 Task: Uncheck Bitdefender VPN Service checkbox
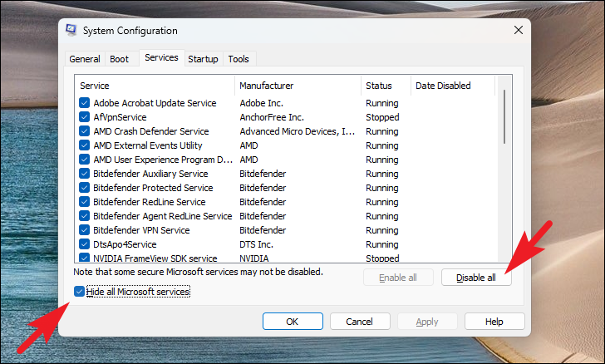pyautogui.click(x=85, y=230)
